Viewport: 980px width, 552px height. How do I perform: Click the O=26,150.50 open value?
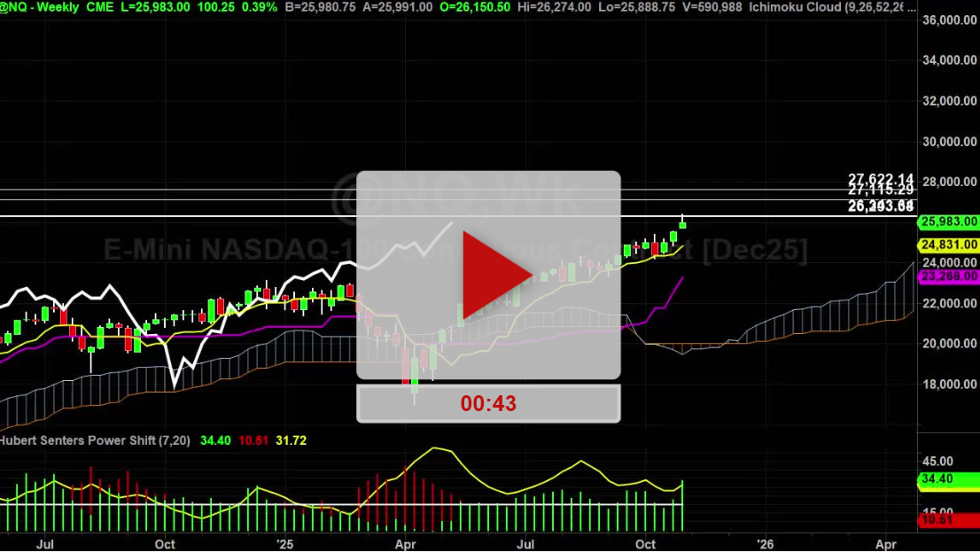pyautogui.click(x=474, y=7)
